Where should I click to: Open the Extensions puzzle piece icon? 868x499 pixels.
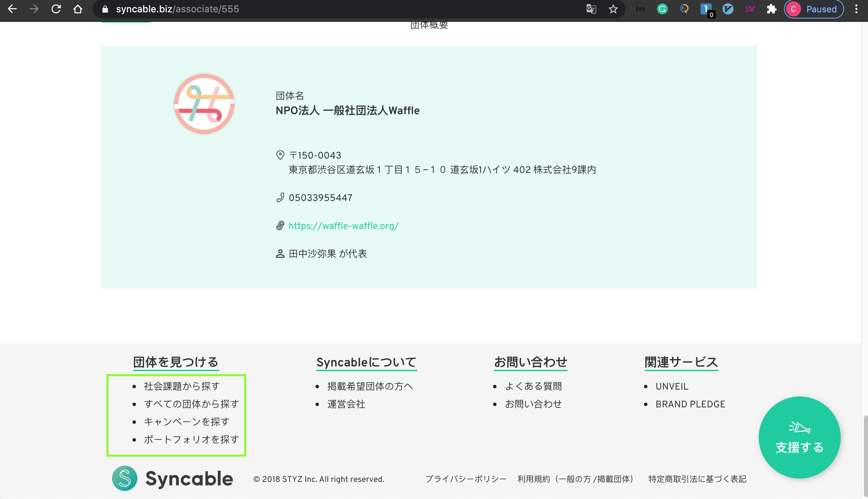[x=772, y=9]
